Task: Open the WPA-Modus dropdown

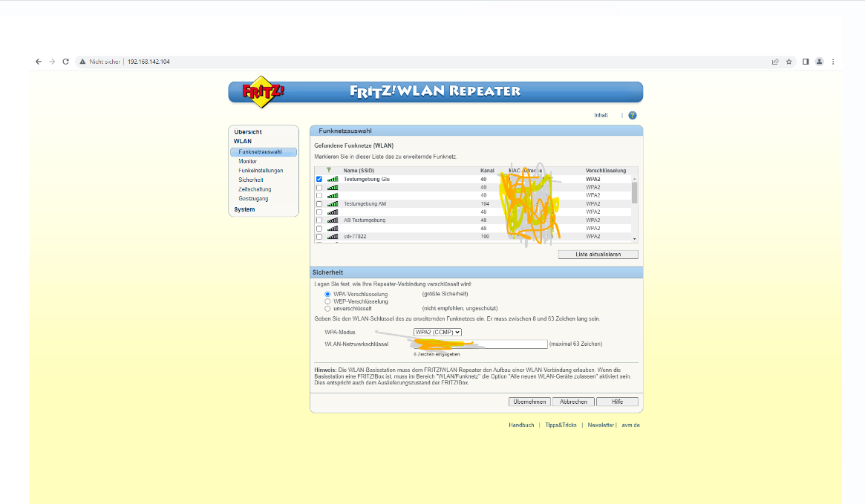Action: click(437, 332)
